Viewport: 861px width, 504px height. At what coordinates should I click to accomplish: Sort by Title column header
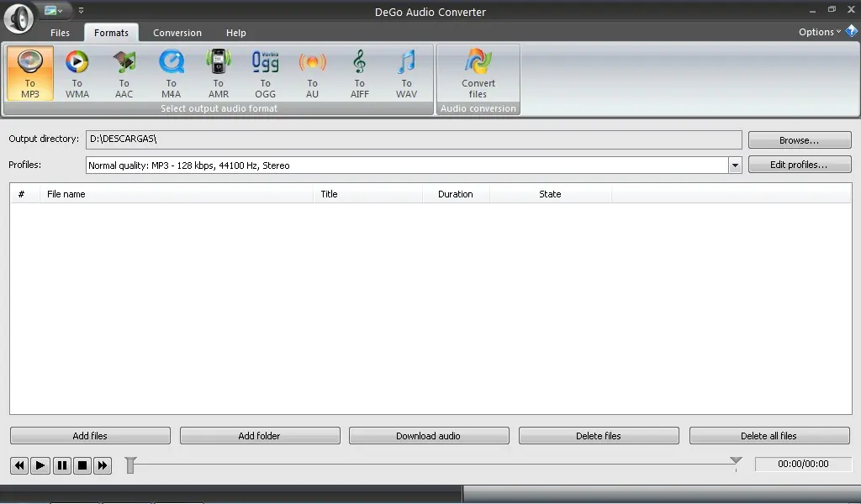pyautogui.click(x=368, y=194)
